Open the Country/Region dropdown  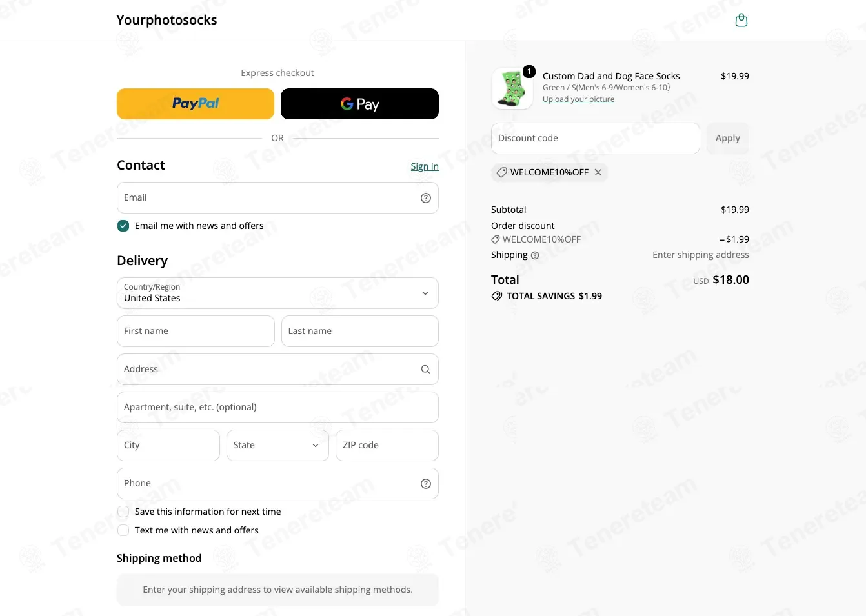[x=277, y=293]
